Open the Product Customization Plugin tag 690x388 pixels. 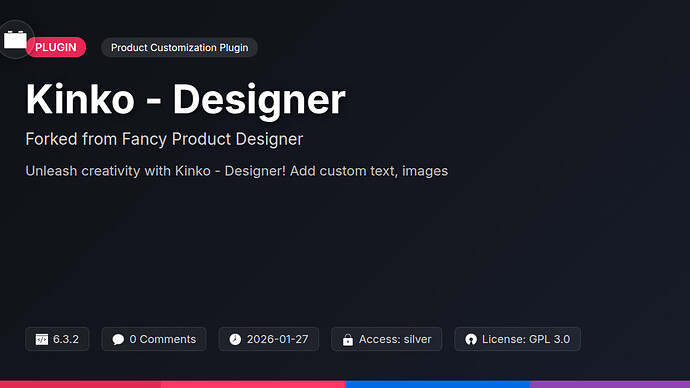click(180, 48)
